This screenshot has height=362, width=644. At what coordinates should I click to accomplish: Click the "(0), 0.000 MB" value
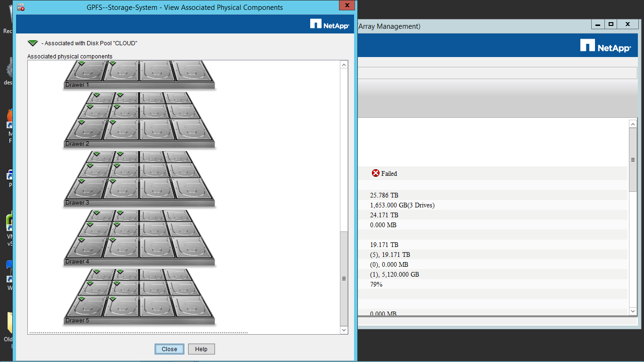[389, 264]
